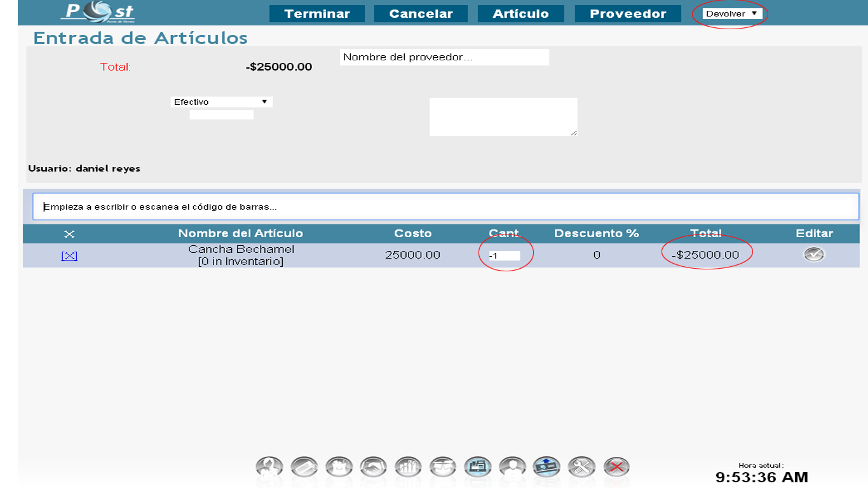Remove Cancha Bechamel with the [X] link
Viewport: 868px width, 488px height.
coord(69,255)
